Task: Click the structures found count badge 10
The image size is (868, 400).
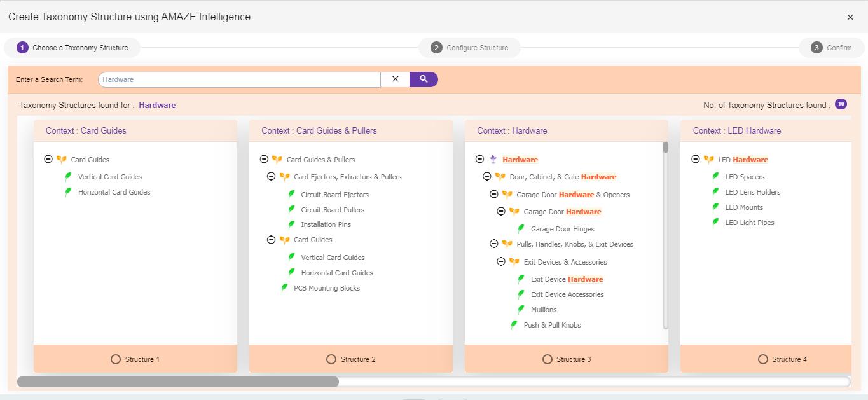Action: tap(841, 104)
